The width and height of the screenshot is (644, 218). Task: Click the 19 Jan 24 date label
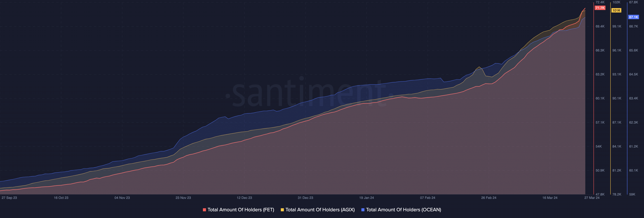[x=367, y=198]
